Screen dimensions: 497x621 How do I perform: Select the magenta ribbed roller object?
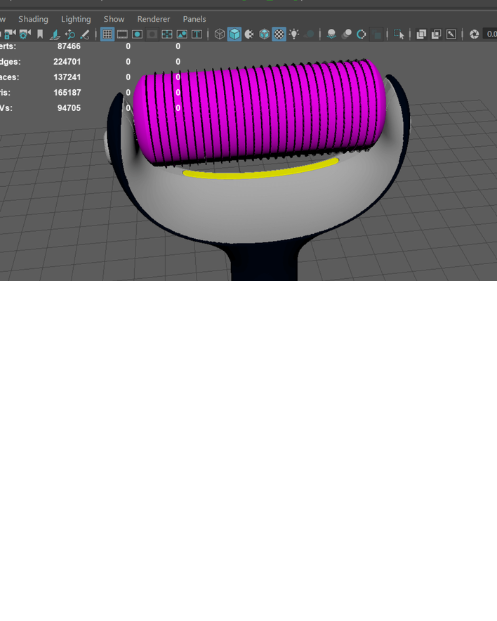[259, 111]
